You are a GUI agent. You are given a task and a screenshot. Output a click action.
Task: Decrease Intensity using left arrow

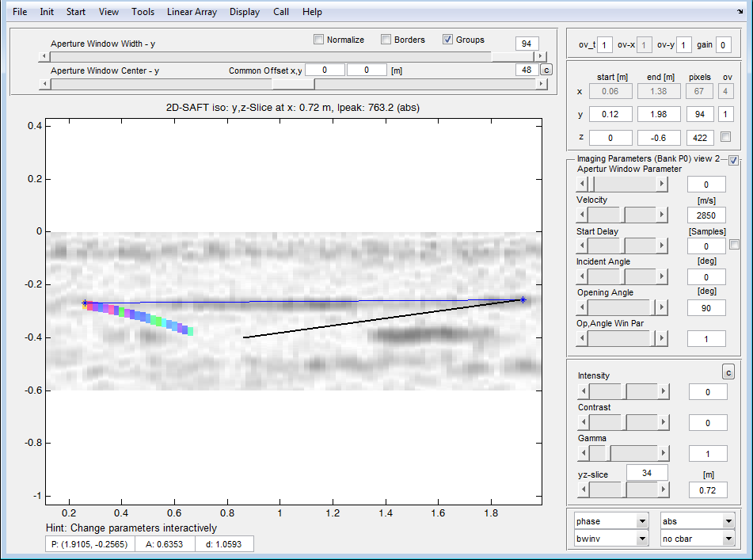pos(584,391)
